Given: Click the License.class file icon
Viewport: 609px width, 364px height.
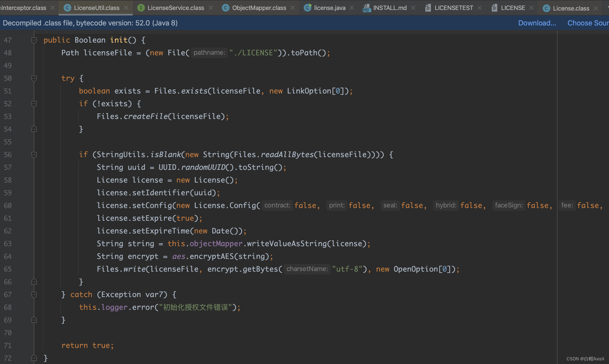Looking at the screenshot, I should [x=546, y=8].
